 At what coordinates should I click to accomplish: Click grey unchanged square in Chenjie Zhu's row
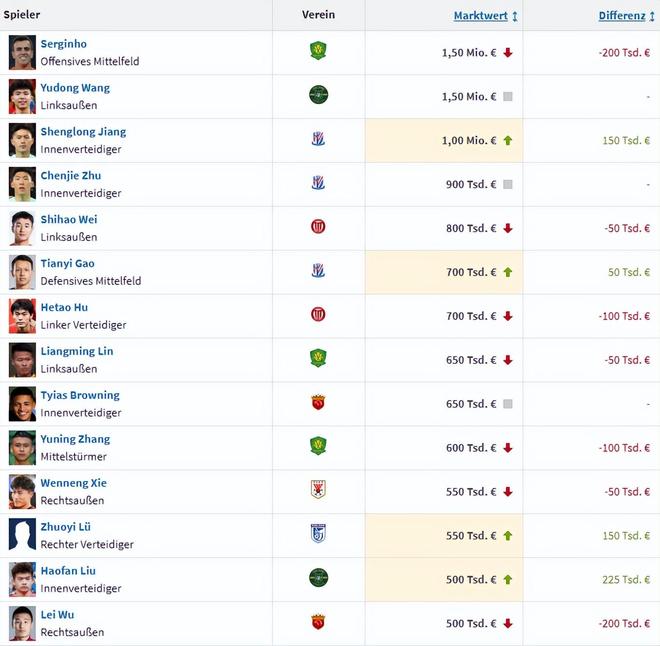[x=508, y=185]
